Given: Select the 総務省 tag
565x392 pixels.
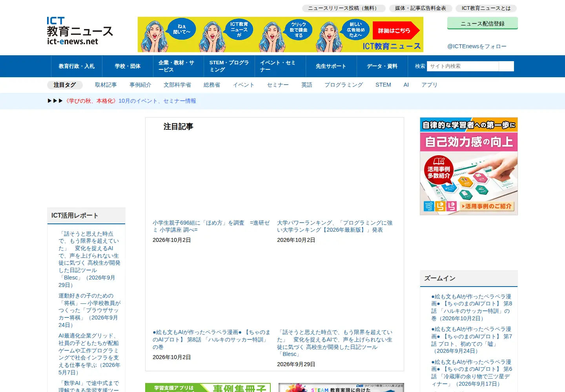Looking at the screenshot, I should click(x=212, y=85).
